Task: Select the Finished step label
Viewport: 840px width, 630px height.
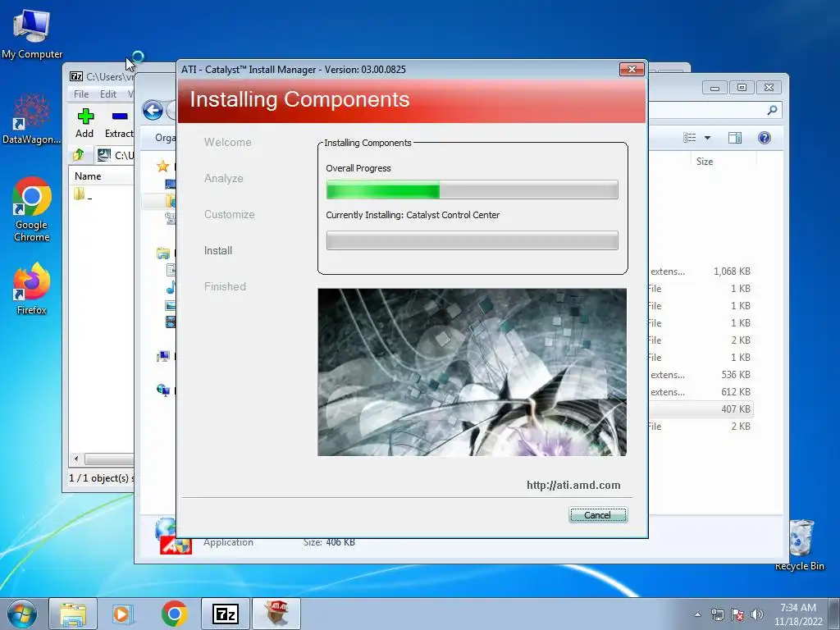Action: tap(225, 286)
